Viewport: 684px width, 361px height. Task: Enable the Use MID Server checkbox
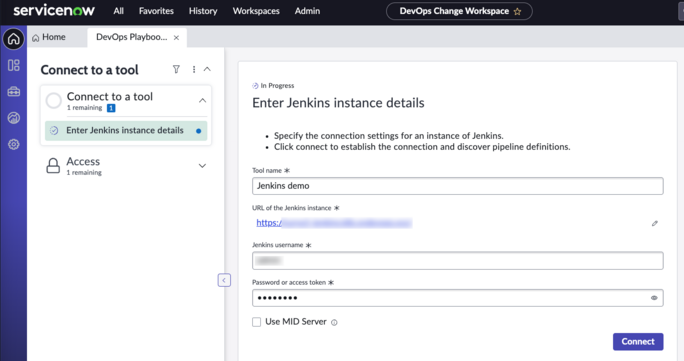pyautogui.click(x=256, y=322)
